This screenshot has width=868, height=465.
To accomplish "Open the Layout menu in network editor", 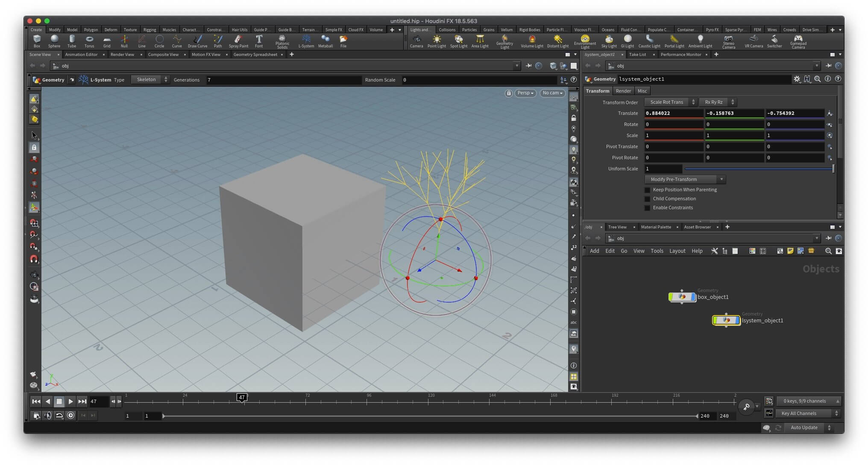I will pyautogui.click(x=677, y=251).
